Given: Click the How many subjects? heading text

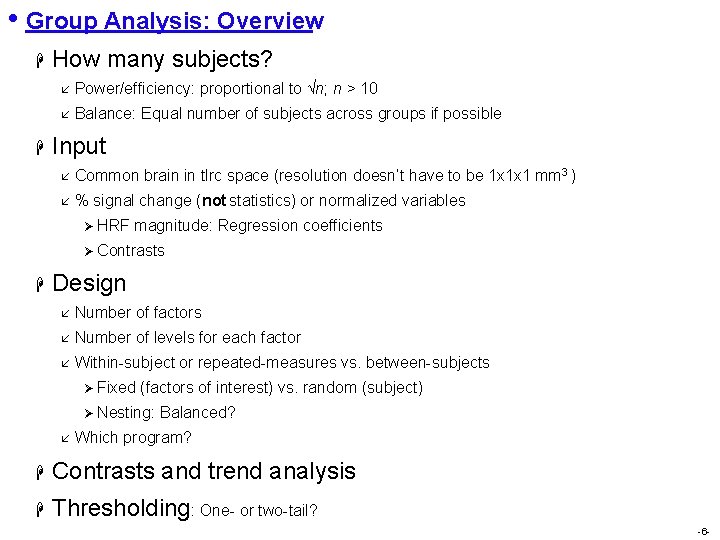Looking at the screenshot, I should click(x=163, y=60).
